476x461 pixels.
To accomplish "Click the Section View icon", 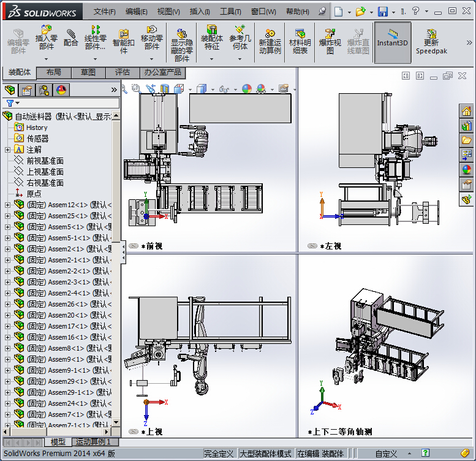I will pyautogui.click(x=164, y=88).
